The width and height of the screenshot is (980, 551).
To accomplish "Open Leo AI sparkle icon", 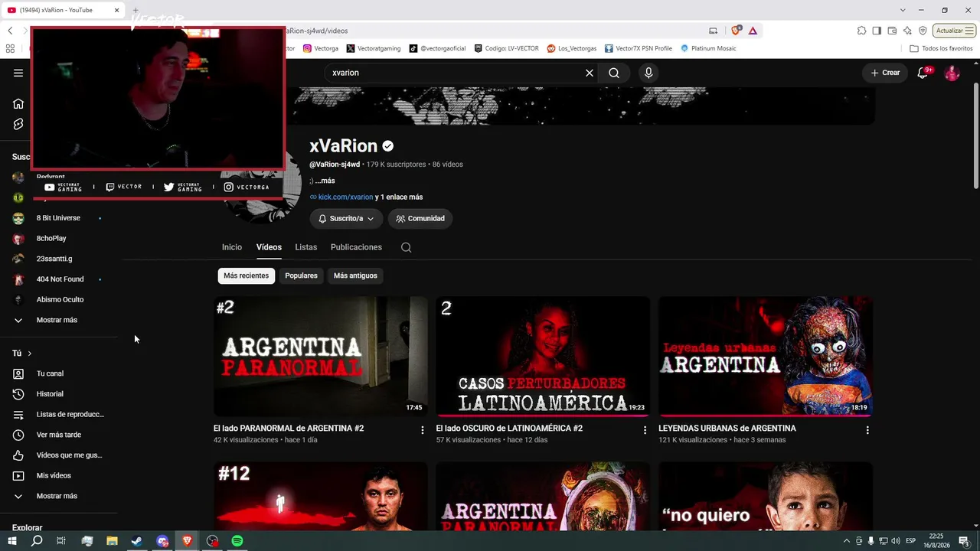I will 907,31.
